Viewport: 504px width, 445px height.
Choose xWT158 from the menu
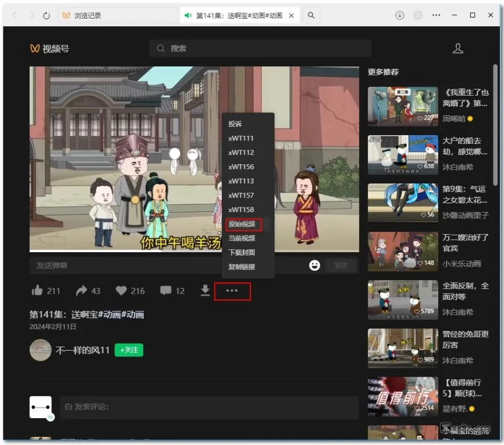tap(248, 210)
